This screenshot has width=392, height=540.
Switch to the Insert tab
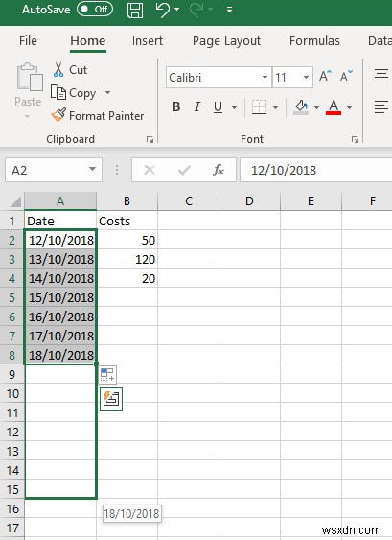[148, 41]
